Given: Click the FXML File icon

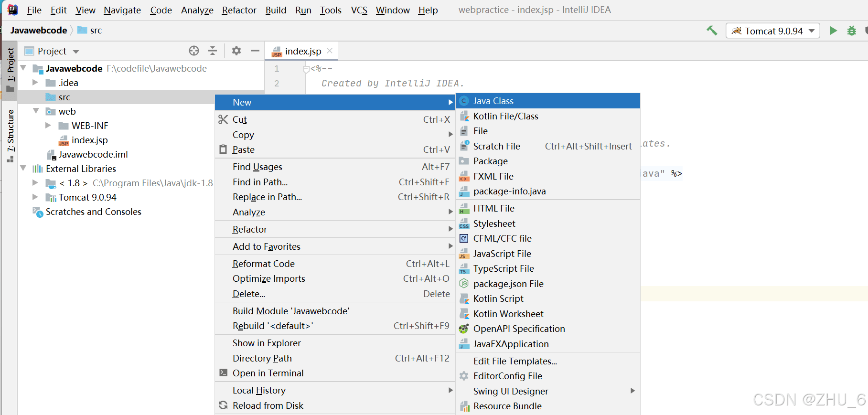Looking at the screenshot, I should point(464,176).
